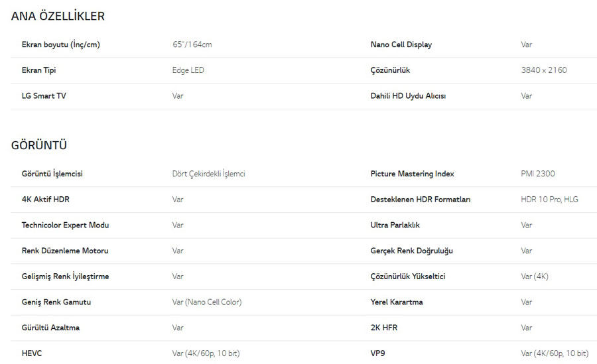Click the HEVC label

32,353
